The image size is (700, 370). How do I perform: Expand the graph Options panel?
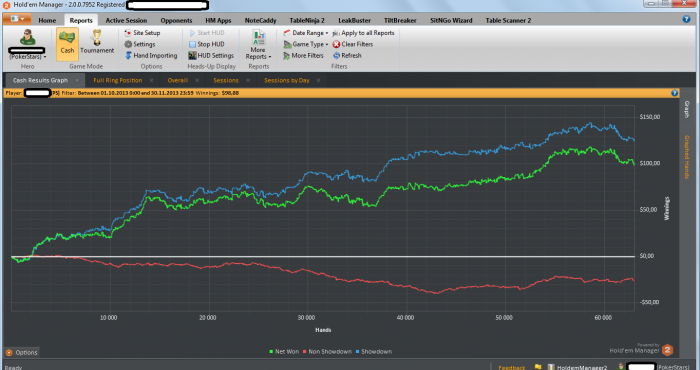point(21,353)
